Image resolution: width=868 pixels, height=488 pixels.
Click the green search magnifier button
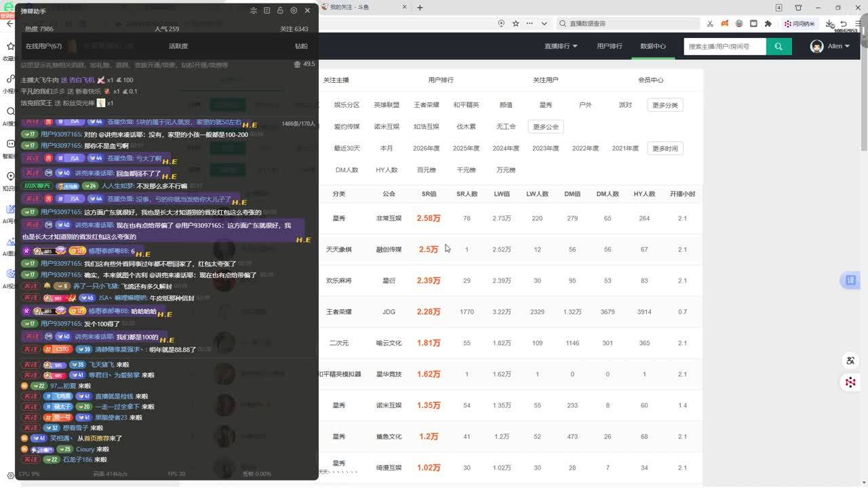(x=778, y=46)
